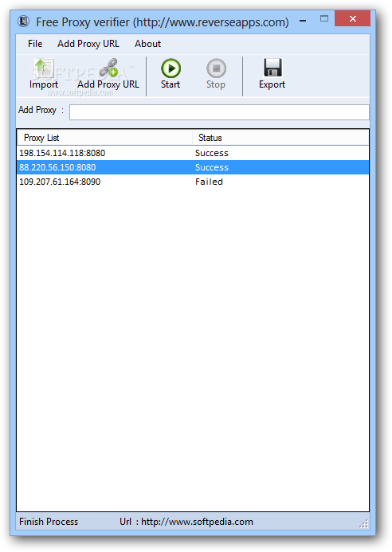
Task: Click the Add Proxy URL chain icon
Action: (108, 68)
